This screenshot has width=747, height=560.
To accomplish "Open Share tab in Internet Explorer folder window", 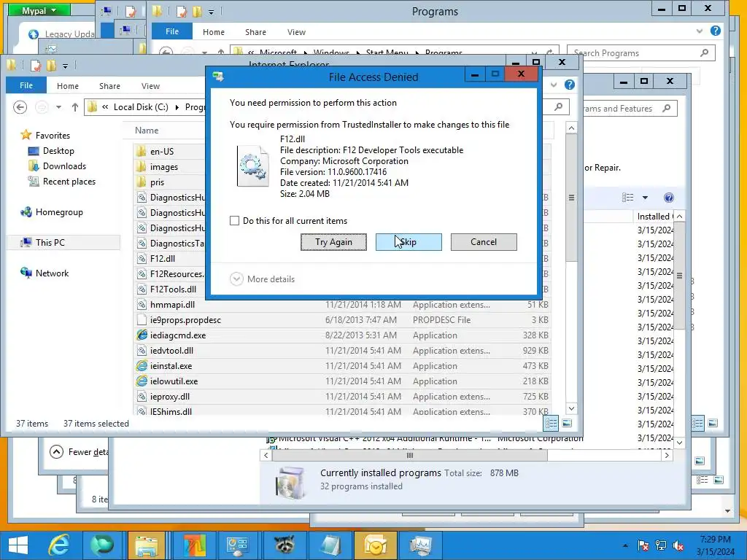I will tap(109, 86).
